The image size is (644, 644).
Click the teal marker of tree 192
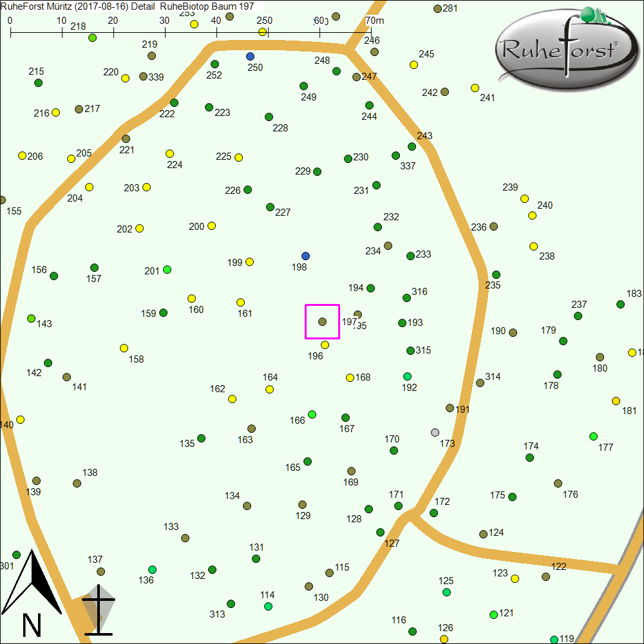coord(407,376)
